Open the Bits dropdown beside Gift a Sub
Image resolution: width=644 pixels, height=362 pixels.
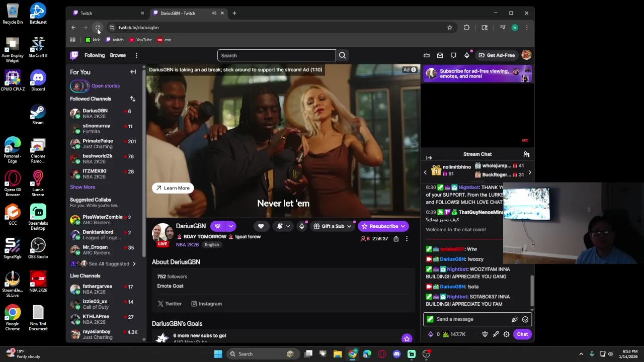click(x=302, y=226)
